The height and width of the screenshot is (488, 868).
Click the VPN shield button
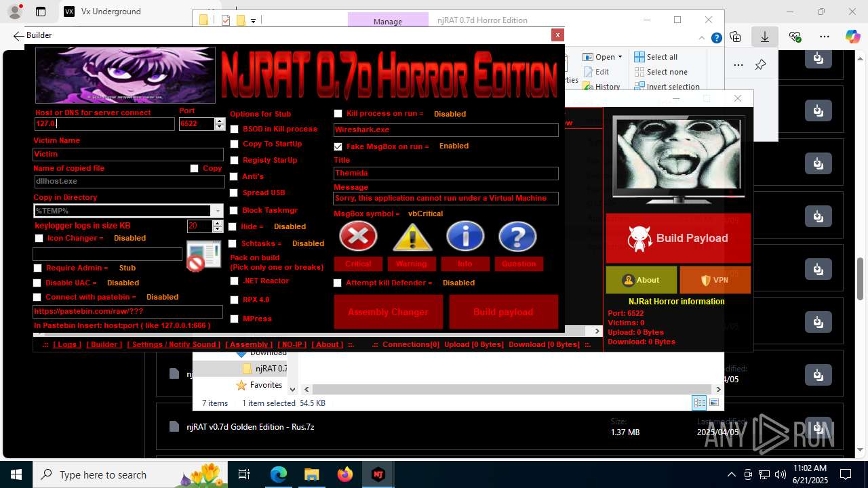715,280
